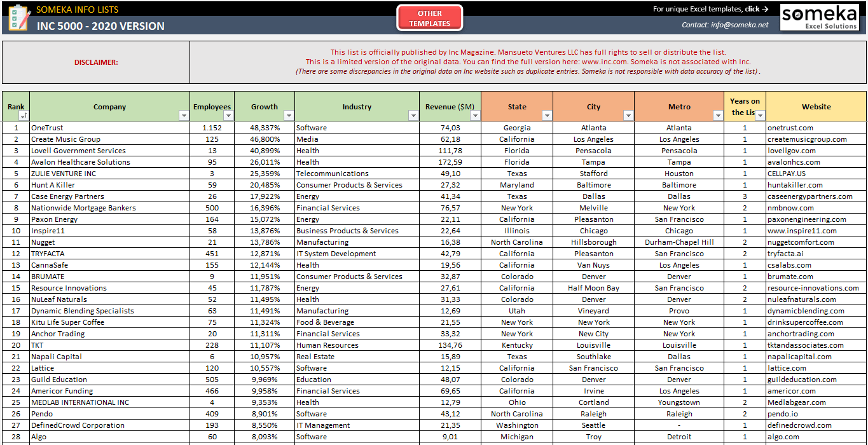Click the website cell 'www.inspire11.com'

[x=816, y=231]
